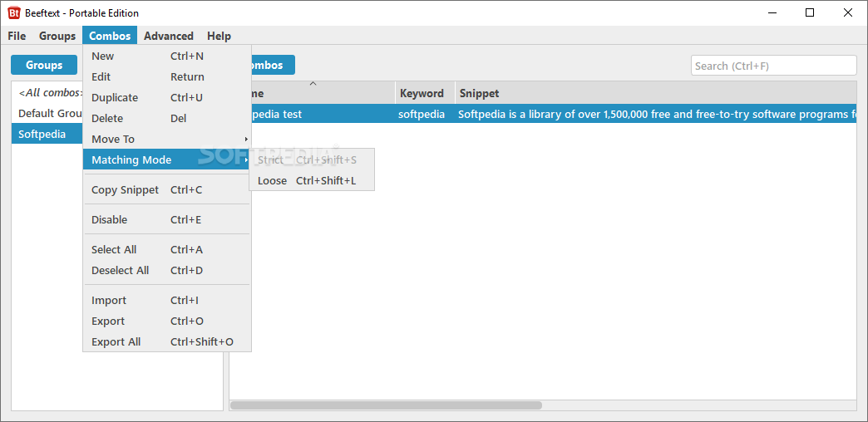
Task: Choose New from the Combos menu
Action: coord(167,56)
